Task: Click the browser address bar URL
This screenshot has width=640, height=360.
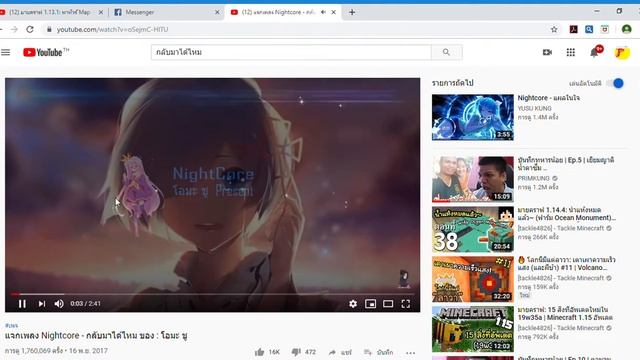Action: (112, 29)
